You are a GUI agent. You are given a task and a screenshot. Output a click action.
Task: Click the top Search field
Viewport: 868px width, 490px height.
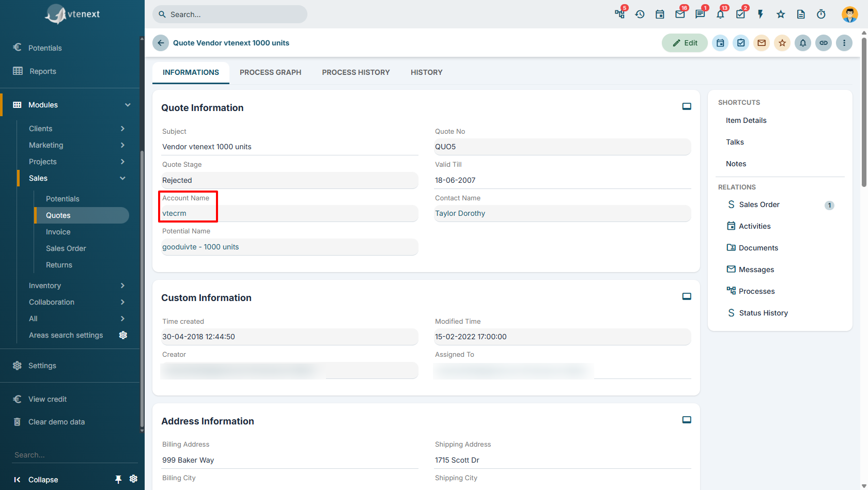coord(230,14)
